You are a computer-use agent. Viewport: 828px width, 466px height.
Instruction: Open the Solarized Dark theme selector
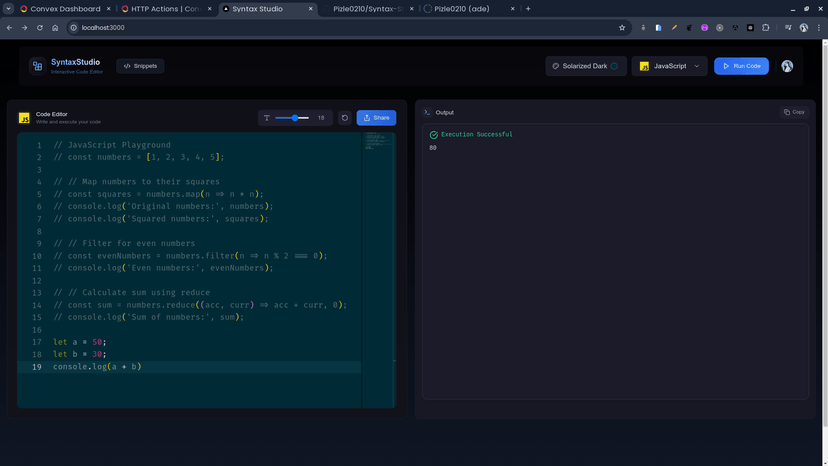click(x=586, y=66)
